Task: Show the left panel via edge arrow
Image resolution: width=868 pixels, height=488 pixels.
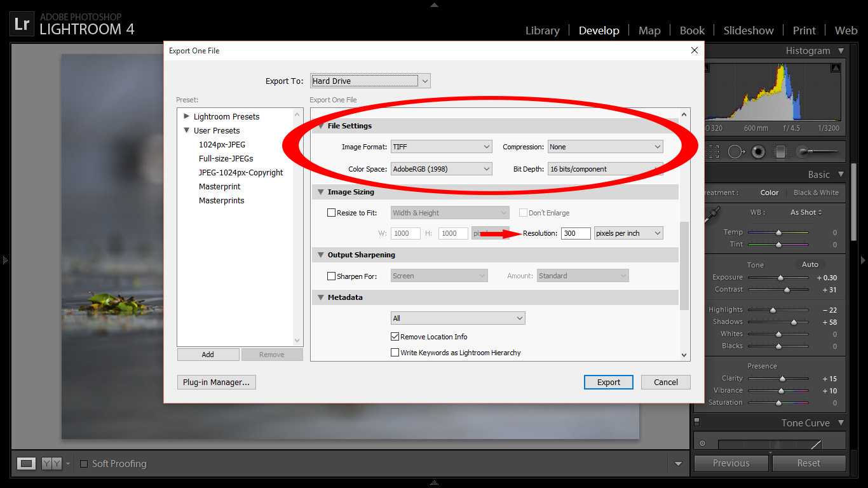Action: pos(4,260)
